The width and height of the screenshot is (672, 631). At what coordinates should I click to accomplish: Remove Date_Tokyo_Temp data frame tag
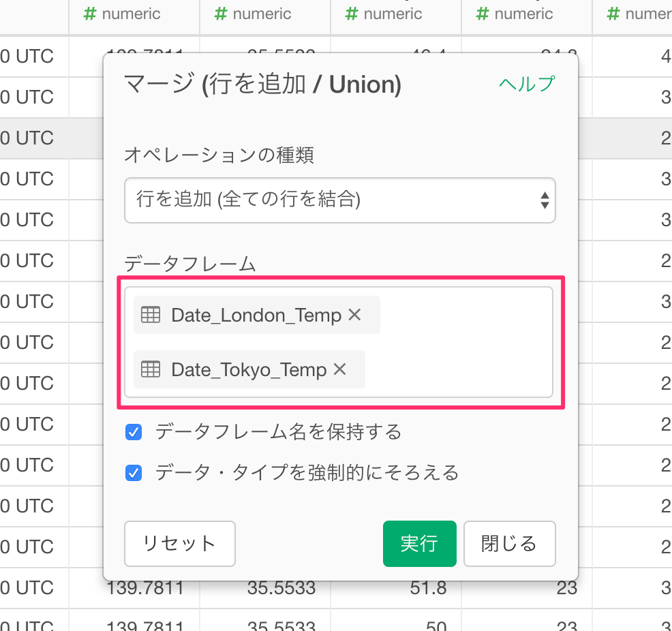coord(340,369)
